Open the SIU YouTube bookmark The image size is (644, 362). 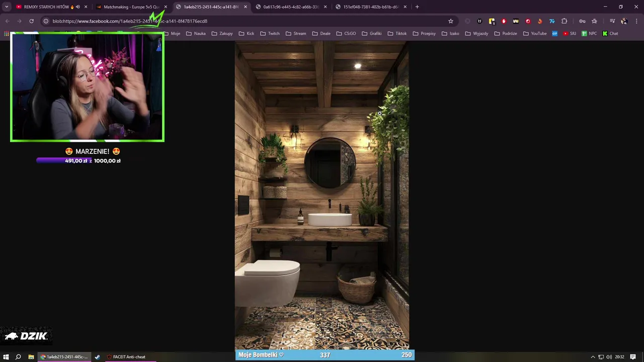[570, 34]
